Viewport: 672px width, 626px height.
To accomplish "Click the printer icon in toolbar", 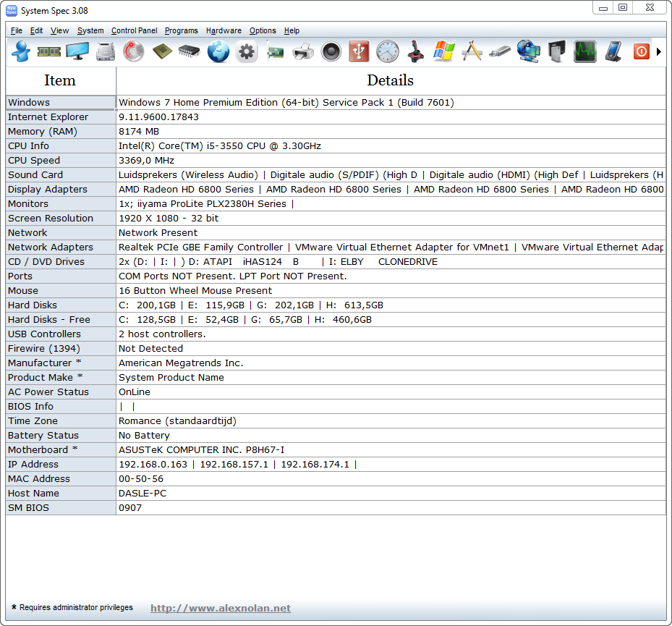I will 303,51.
